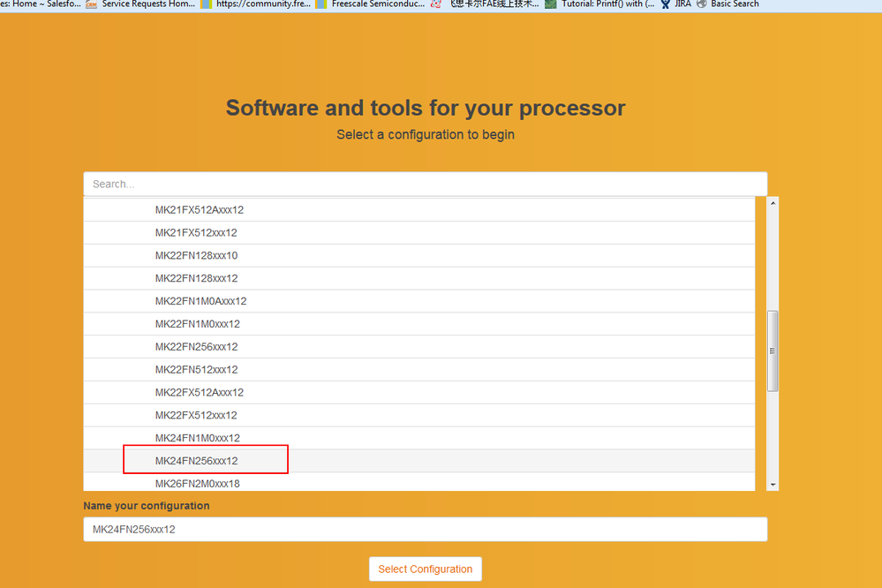882x588 pixels.
Task: Choose the MK22FN128xxx12 processor
Action: [419, 278]
